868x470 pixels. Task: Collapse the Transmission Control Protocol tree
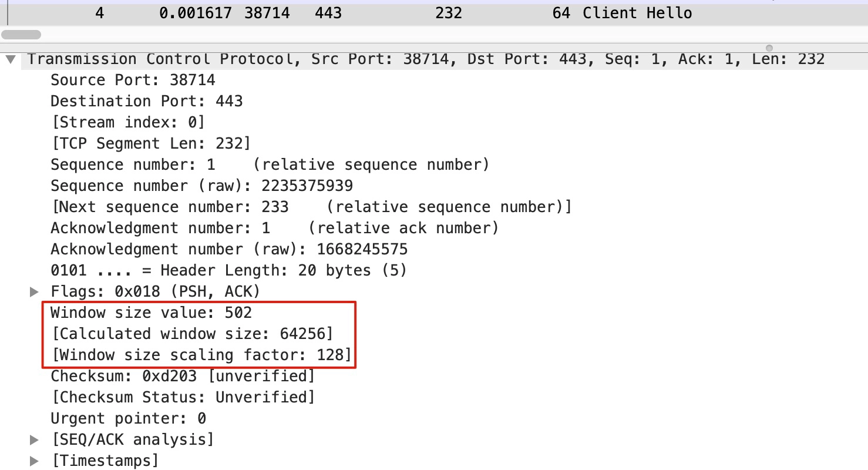pos(10,59)
